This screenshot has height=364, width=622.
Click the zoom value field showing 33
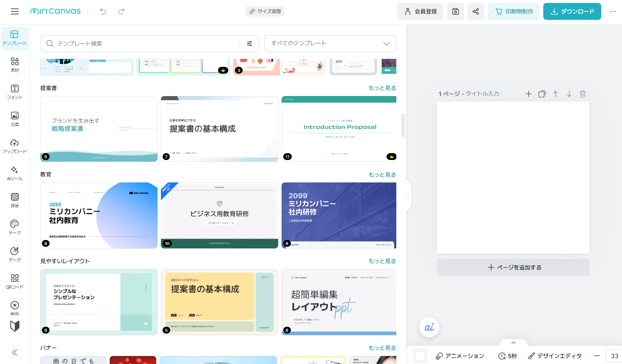(x=614, y=356)
